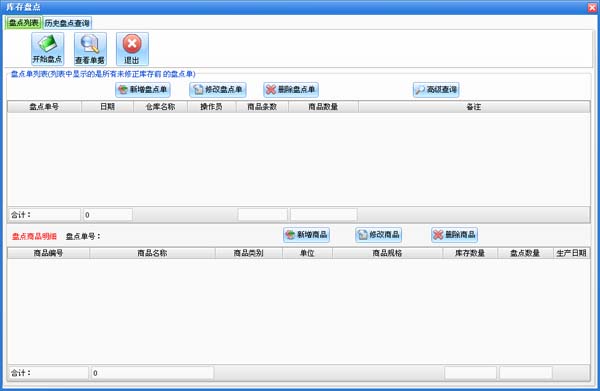Click the 商品编号 column header
Image resolution: width=600 pixels, height=391 pixels.
point(49,253)
